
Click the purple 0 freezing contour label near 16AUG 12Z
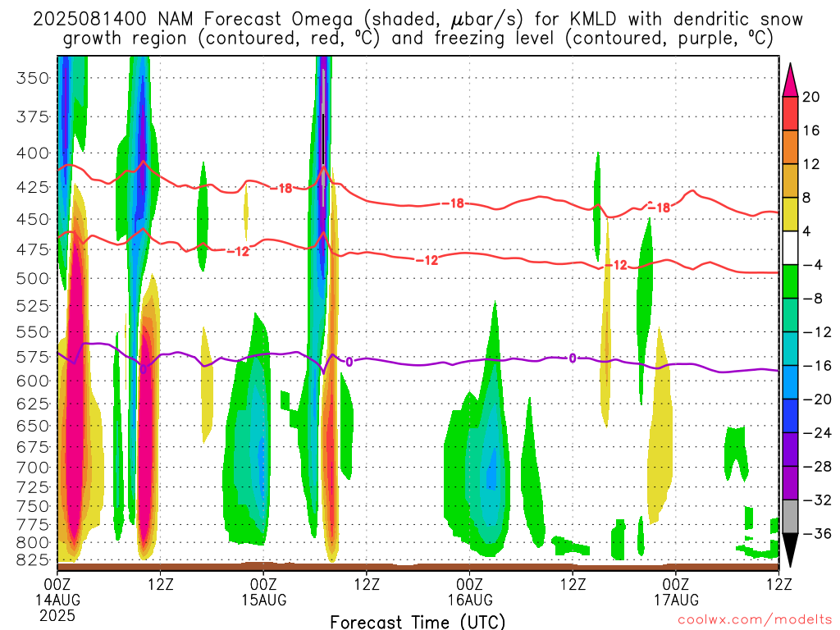[x=572, y=358]
